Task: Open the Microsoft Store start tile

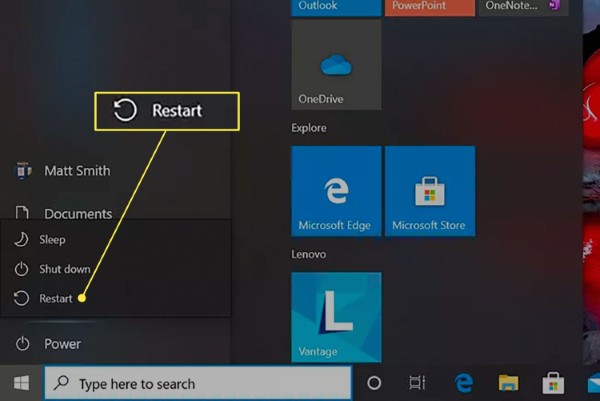Action: coord(429,191)
